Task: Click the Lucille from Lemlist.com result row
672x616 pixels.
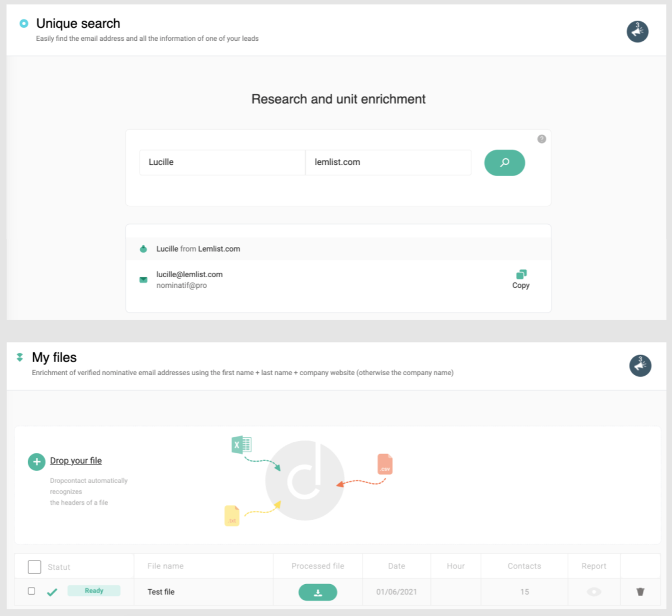Action: 338,249
